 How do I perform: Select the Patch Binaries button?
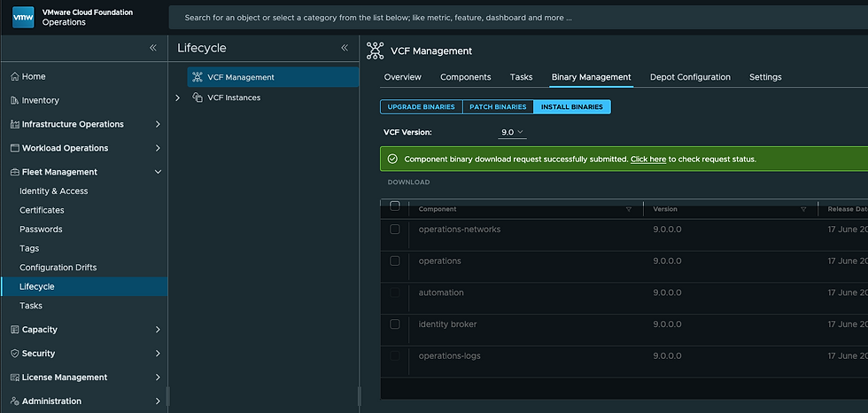(498, 107)
